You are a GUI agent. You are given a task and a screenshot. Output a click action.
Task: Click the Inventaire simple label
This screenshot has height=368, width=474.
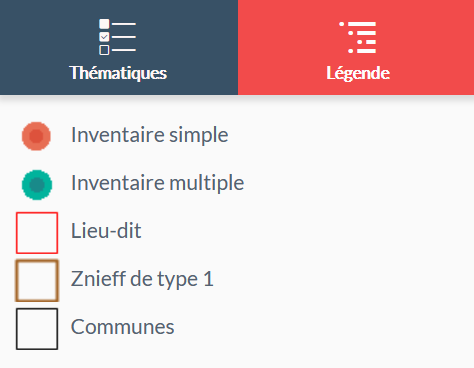click(x=150, y=135)
